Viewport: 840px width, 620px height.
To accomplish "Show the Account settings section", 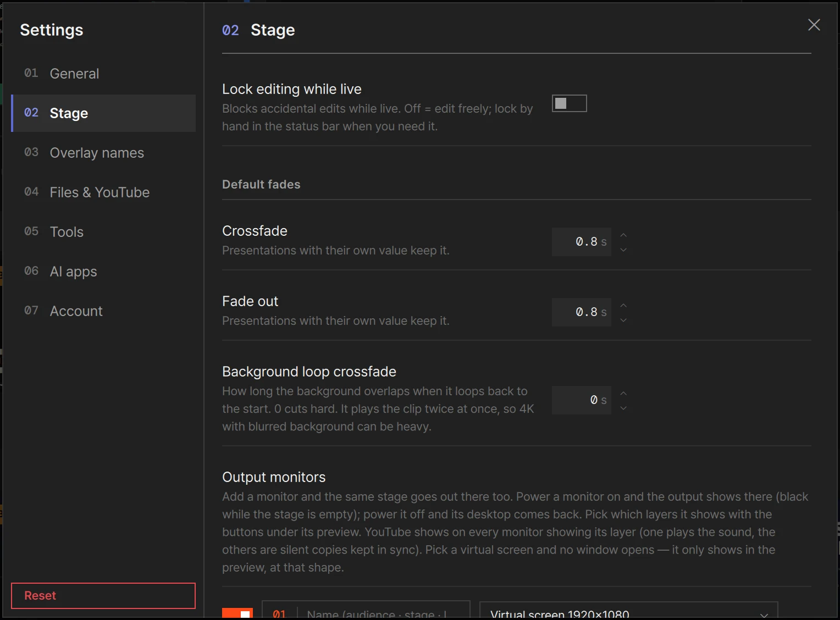I will (x=103, y=311).
